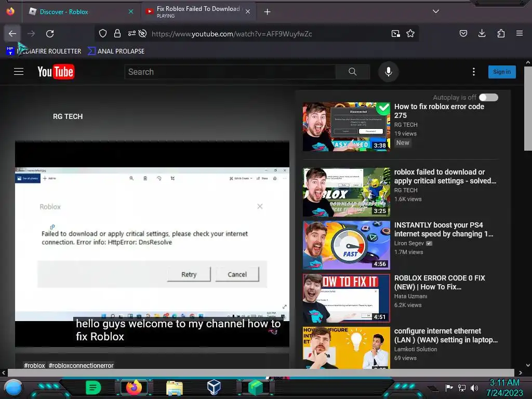This screenshot has width=532, height=399.
Task: Open the Firefox downloads panel
Action: click(482, 33)
